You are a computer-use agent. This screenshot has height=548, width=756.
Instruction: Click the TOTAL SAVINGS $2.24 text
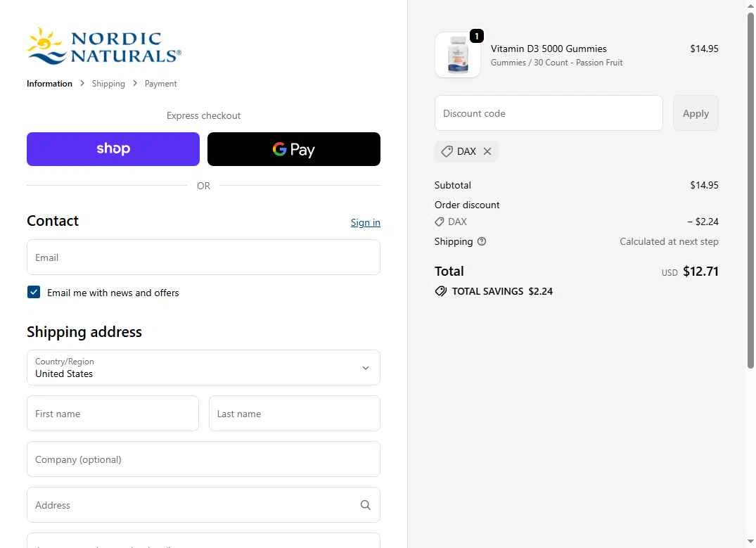tap(502, 291)
